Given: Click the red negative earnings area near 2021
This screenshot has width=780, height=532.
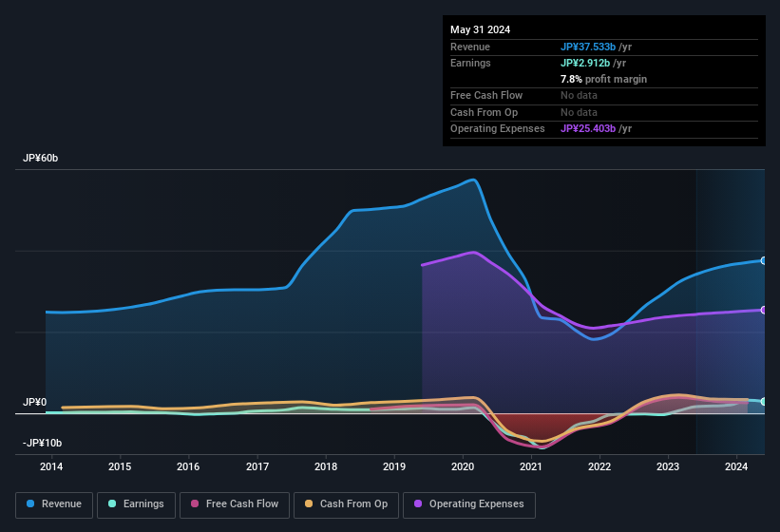Looking at the screenshot, I should [x=537, y=427].
